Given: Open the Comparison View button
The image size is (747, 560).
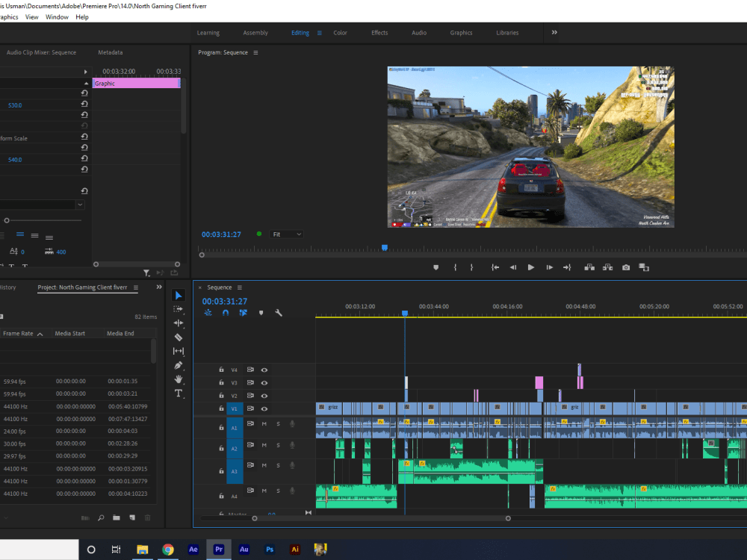Looking at the screenshot, I should 644,267.
